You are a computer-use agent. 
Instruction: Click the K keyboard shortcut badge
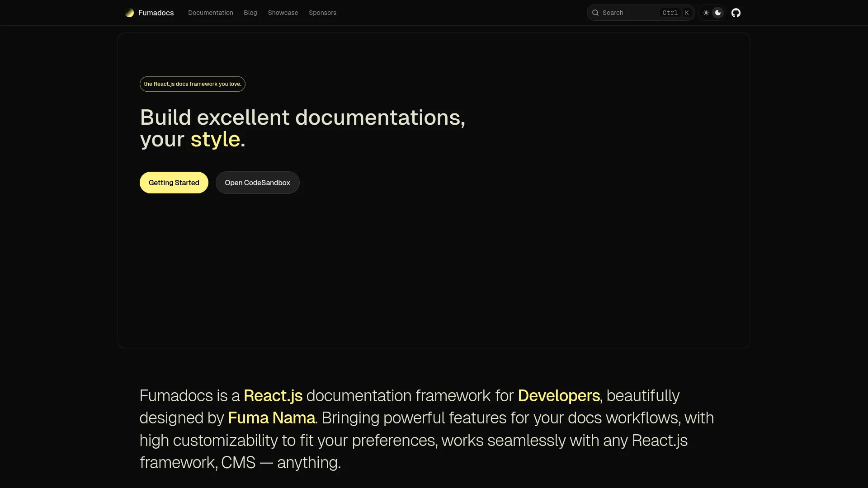687,13
